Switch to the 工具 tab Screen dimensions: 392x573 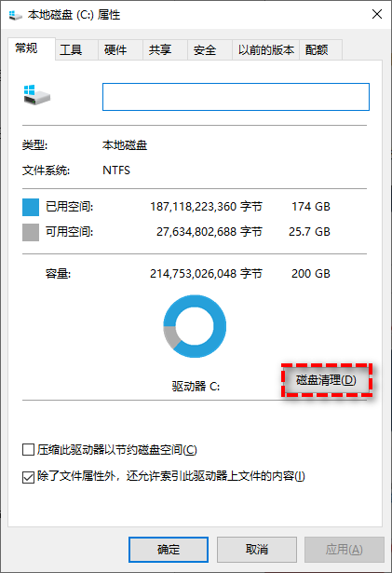click(71, 49)
